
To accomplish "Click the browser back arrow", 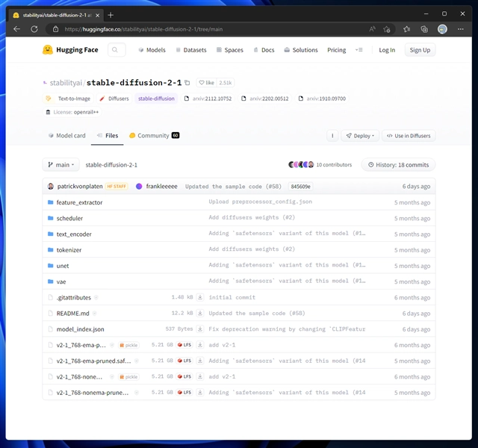I will tap(16, 29).
